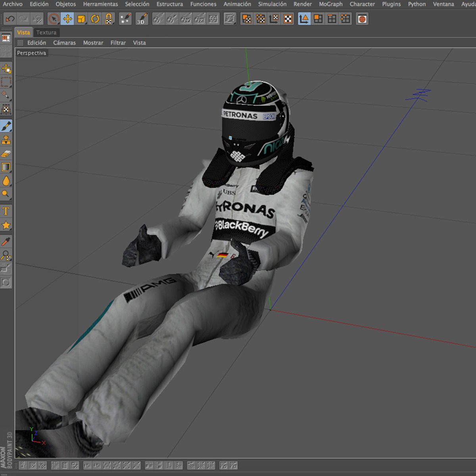The width and height of the screenshot is (476, 476).
Task: Activate the Move tool
Action: pyautogui.click(x=67, y=19)
